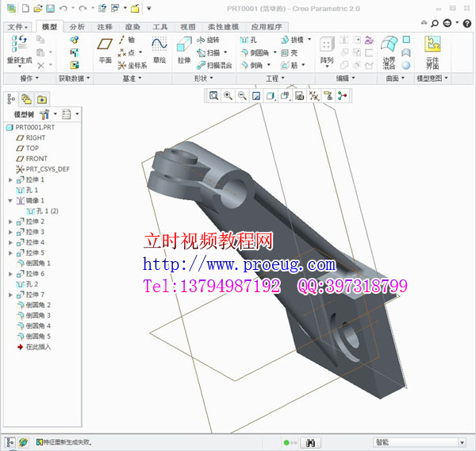Select the Plane (平面) datum tool
The height and width of the screenshot is (451, 476).
[105, 51]
